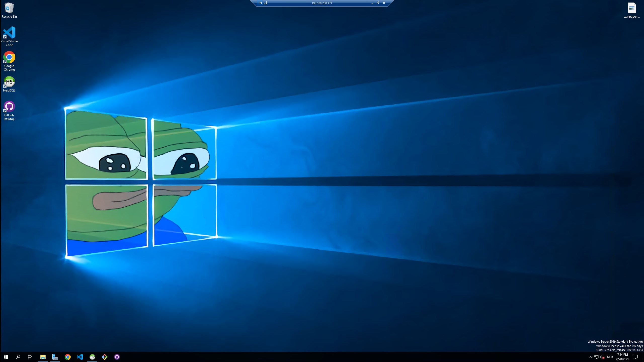The height and width of the screenshot is (362, 644).
Task: Open the Windows Start menu
Action: click(6, 357)
